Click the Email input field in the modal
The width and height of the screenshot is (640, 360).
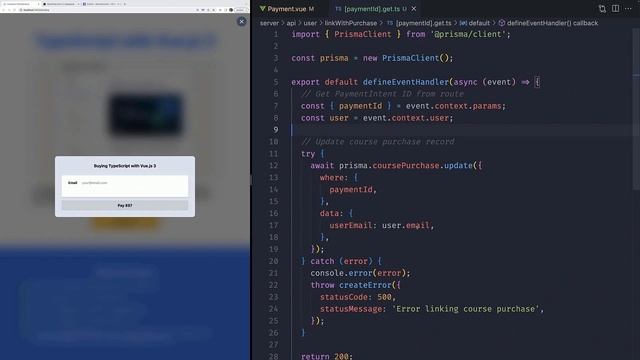click(x=125, y=186)
